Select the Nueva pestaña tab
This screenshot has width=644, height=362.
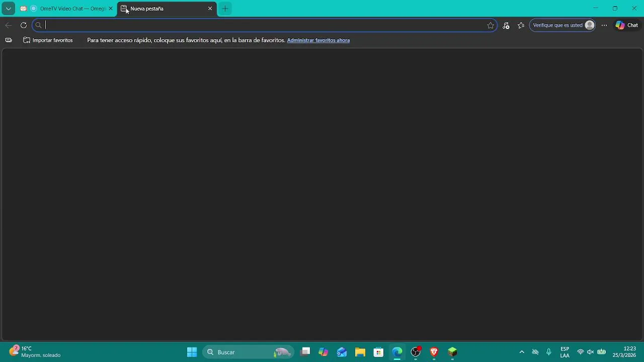click(167, 9)
